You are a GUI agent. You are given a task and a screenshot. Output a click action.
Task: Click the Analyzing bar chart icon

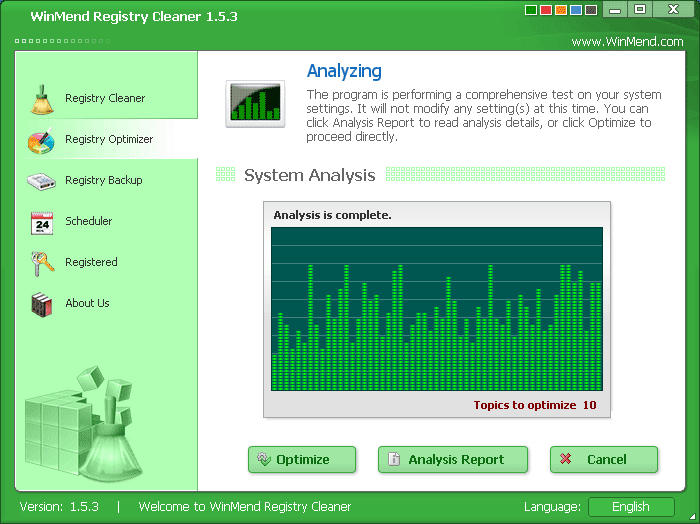[x=255, y=104]
